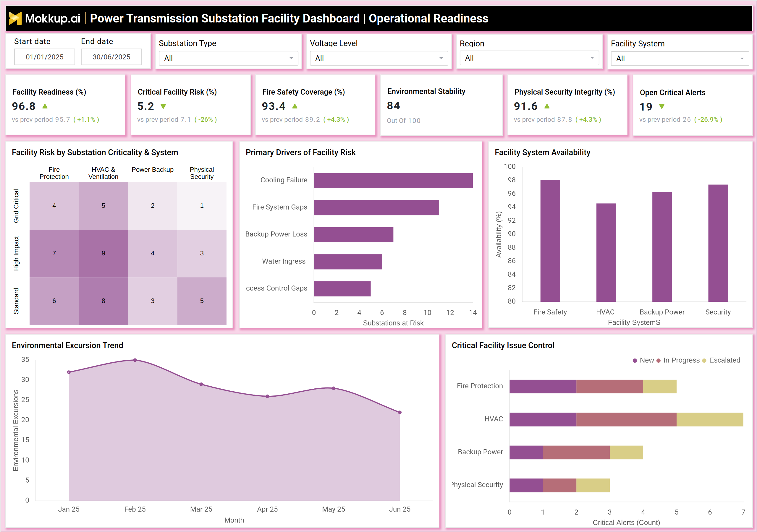Click Backup Power In Progress alerts segment

click(x=576, y=452)
